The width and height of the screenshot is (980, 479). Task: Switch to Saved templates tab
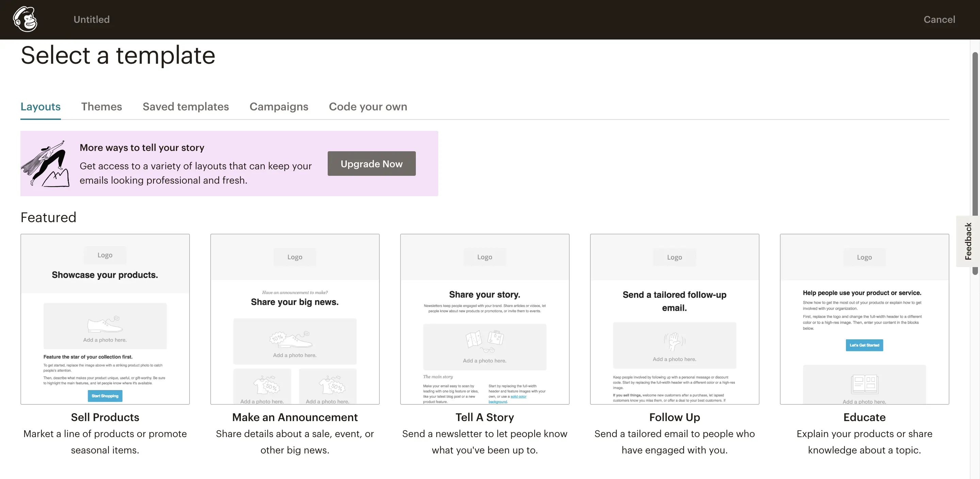coord(186,107)
